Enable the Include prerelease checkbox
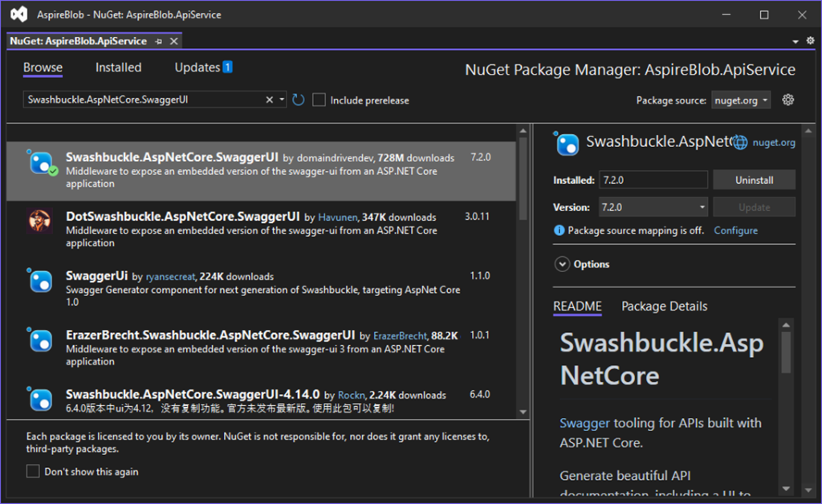Viewport: 822px width, 504px height. coord(319,100)
